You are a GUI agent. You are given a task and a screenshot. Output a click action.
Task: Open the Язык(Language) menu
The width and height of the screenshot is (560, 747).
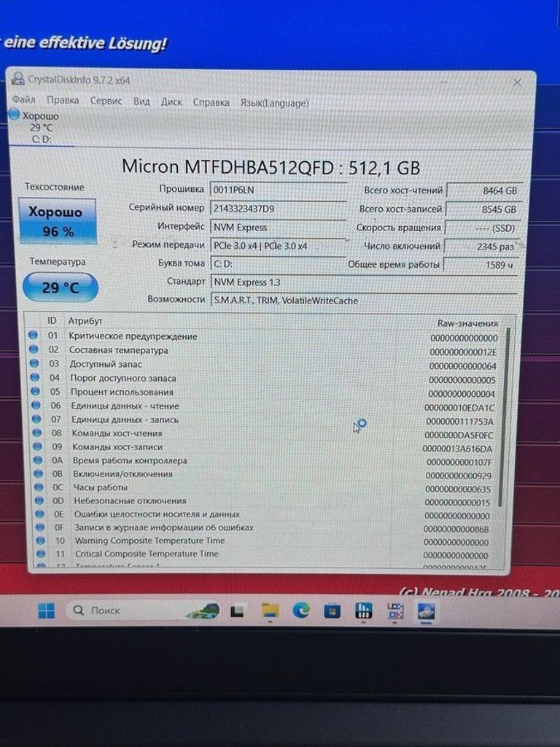point(274,103)
